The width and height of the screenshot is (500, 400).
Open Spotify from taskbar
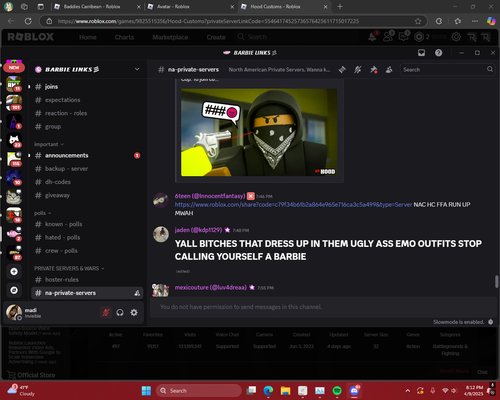point(337,391)
